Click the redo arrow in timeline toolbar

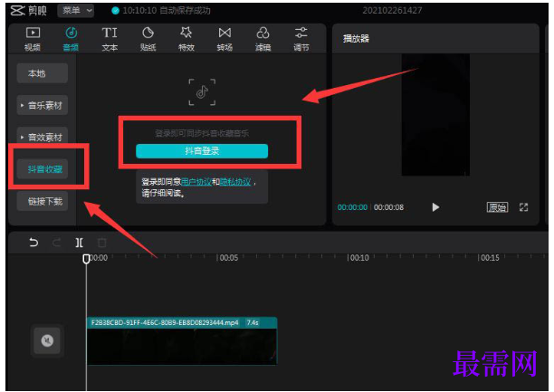(56, 243)
